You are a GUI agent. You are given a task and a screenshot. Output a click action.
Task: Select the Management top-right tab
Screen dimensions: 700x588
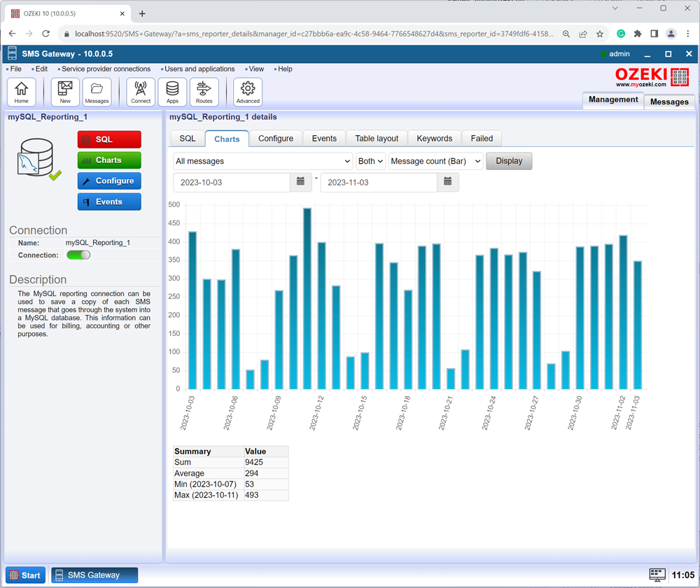pyautogui.click(x=613, y=99)
